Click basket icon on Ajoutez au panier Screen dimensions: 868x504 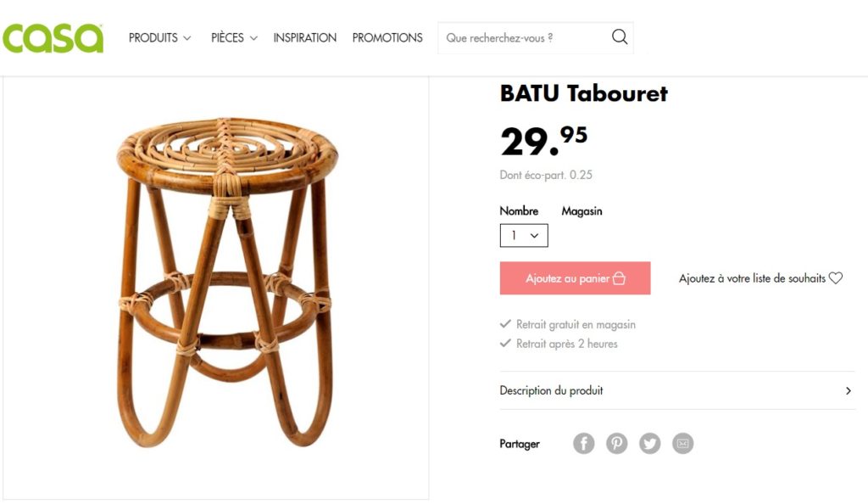point(619,278)
